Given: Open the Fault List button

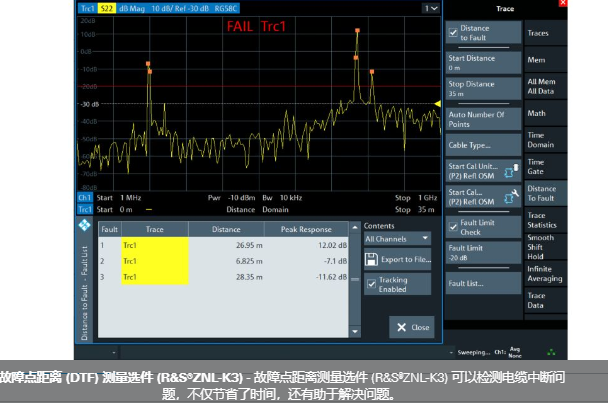Looking at the screenshot, I should point(483,283).
